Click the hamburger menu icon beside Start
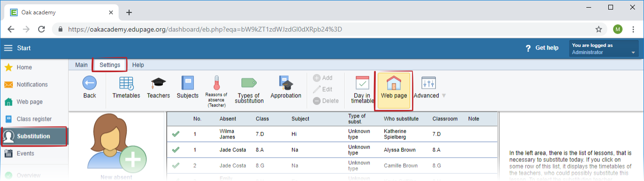 [x=9, y=48]
